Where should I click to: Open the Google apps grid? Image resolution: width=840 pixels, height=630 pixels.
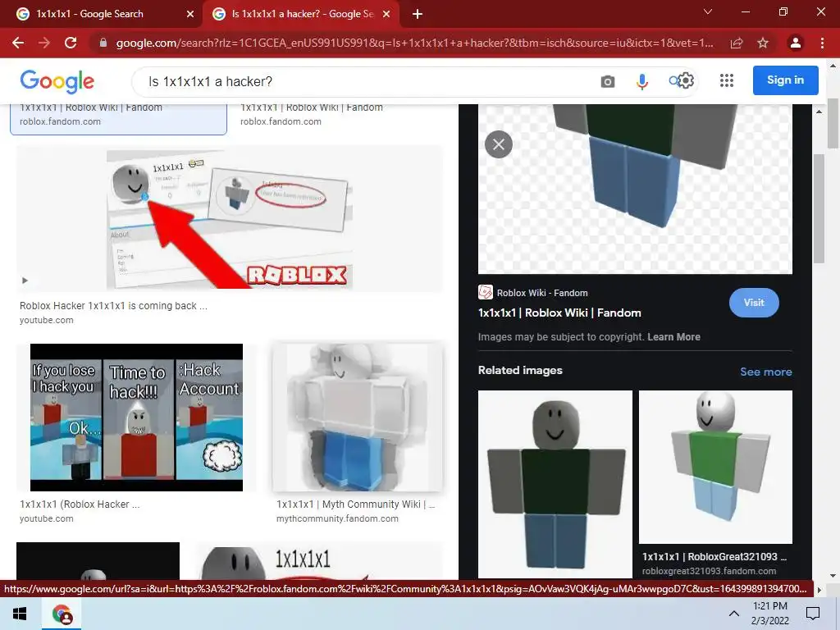[x=727, y=81]
